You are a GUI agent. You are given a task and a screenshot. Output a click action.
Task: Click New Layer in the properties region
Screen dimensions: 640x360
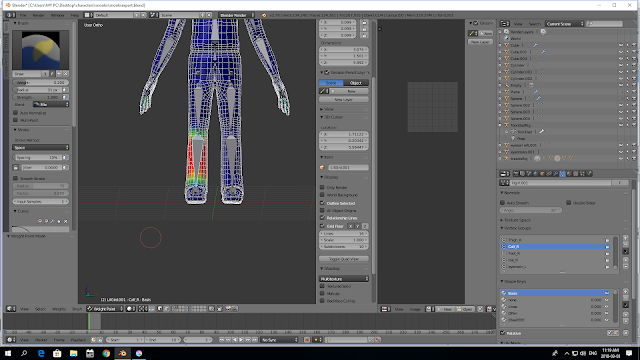344,100
